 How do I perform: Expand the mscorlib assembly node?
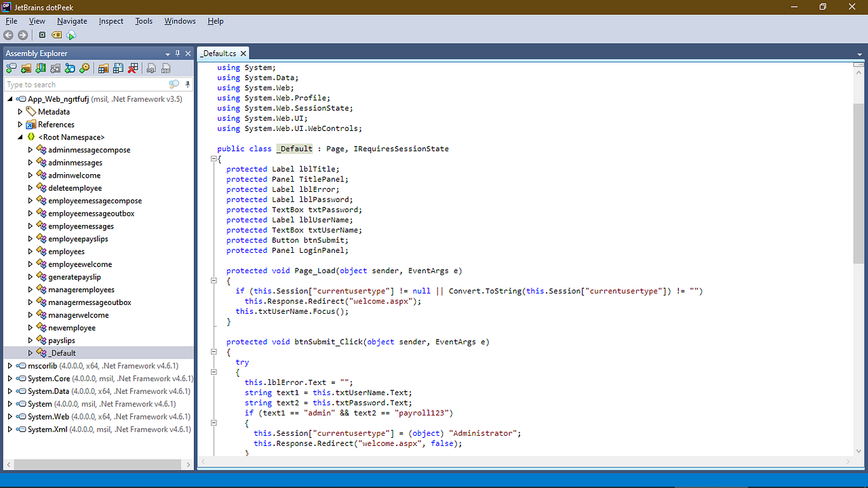click(9, 365)
